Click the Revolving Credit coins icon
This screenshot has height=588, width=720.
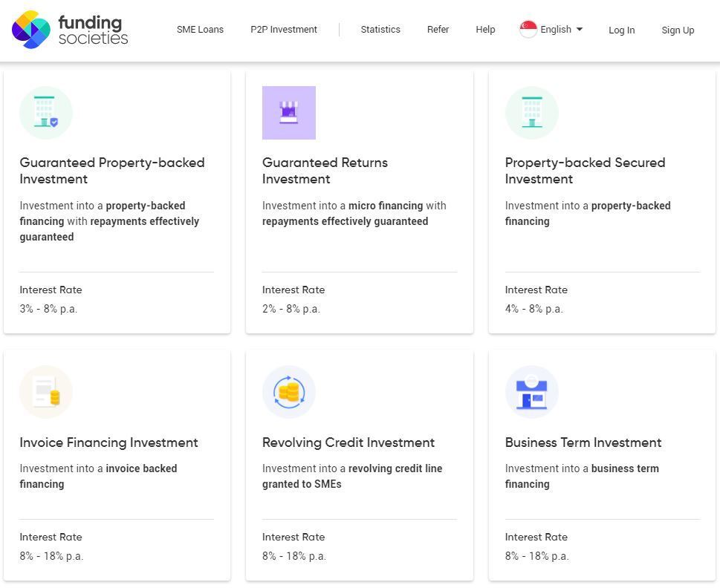pos(289,392)
